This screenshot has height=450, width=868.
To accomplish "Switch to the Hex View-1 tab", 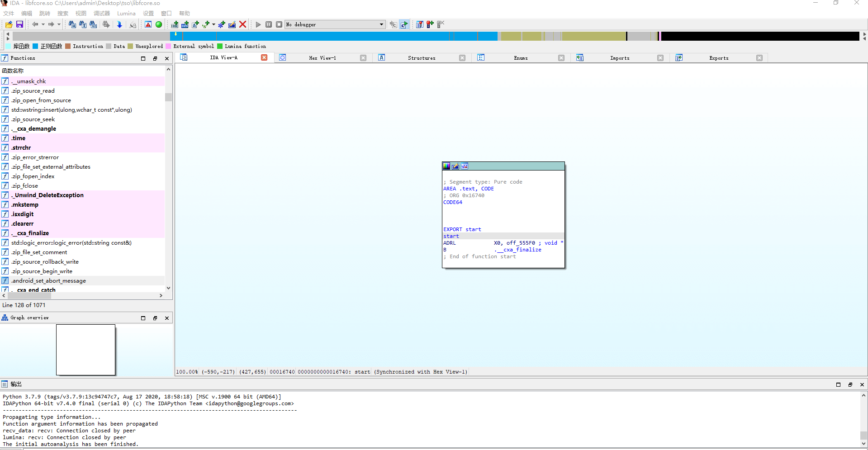I will coord(322,58).
